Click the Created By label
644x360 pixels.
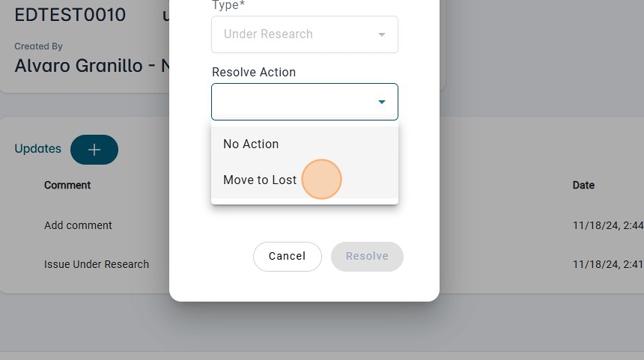coord(38,46)
